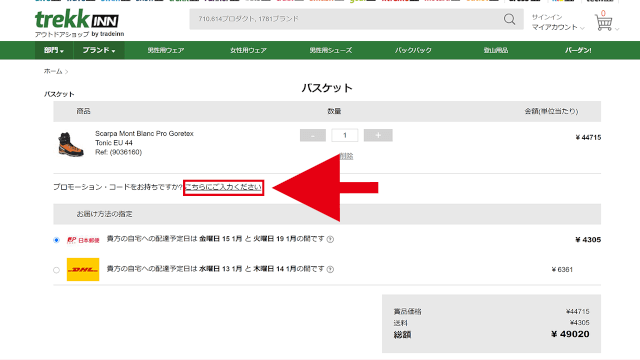This screenshot has height=360, width=640.
Task: Click the 削除 link to remove the item
Action: click(x=347, y=156)
